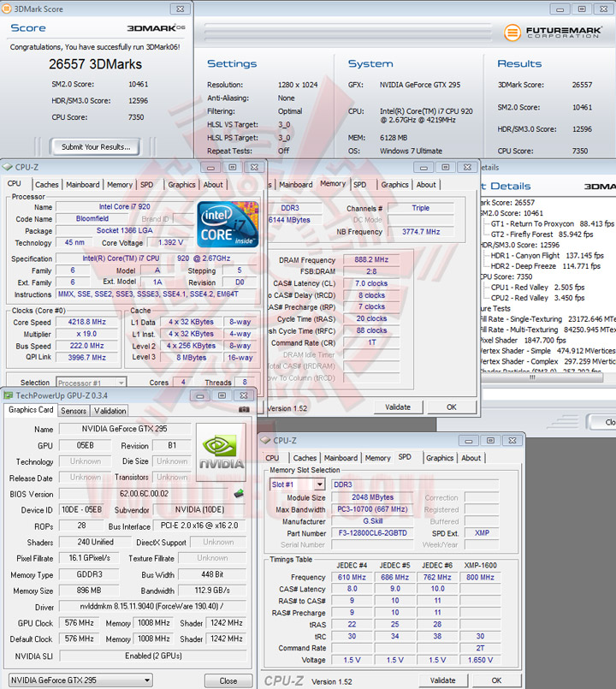Select SPD tab in top-left CPU-Z window
This screenshot has height=689, width=616.
[x=147, y=185]
